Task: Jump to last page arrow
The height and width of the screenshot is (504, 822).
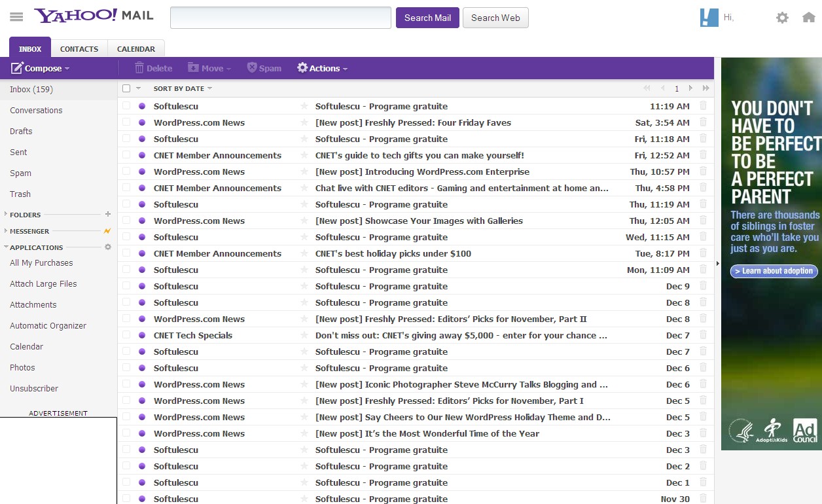Action: [x=706, y=88]
